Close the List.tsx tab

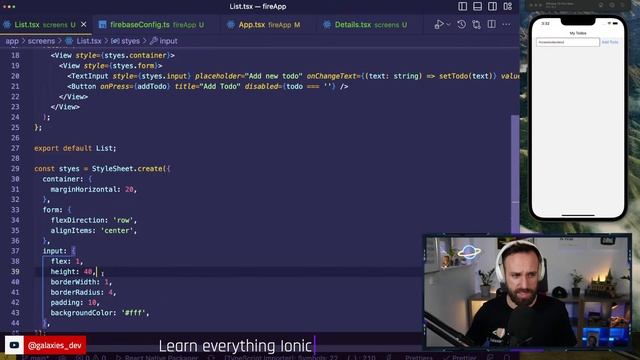click(84, 24)
